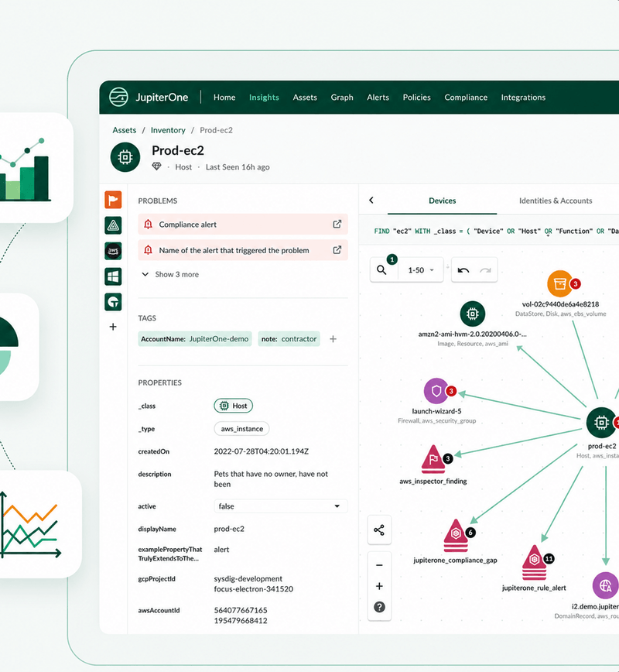Zoom out graph with minus button

click(x=379, y=565)
